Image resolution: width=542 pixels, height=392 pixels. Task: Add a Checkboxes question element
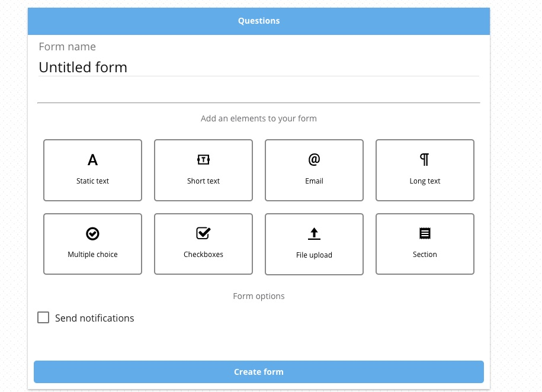(x=203, y=244)
